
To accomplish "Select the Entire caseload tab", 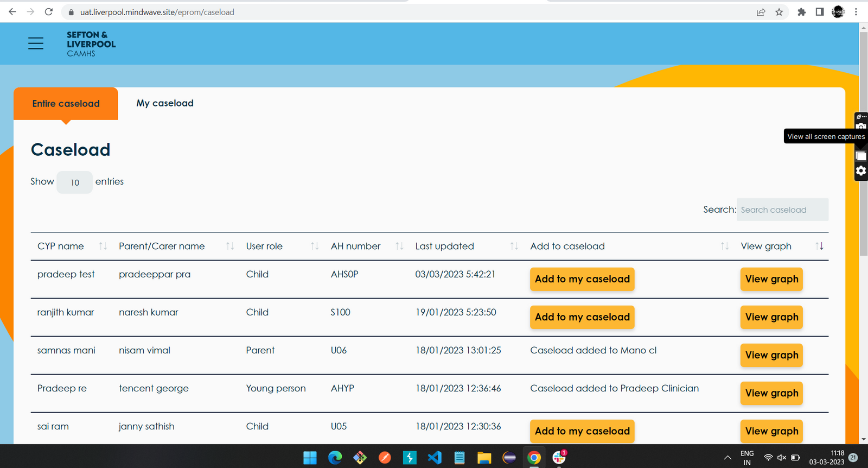I will [x=66, y=104].
